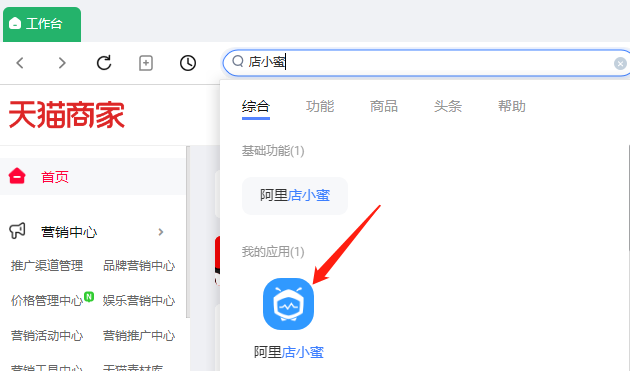Switch to the 工作台 tab
The image size is (630, 371).
(x=42, y=24)
